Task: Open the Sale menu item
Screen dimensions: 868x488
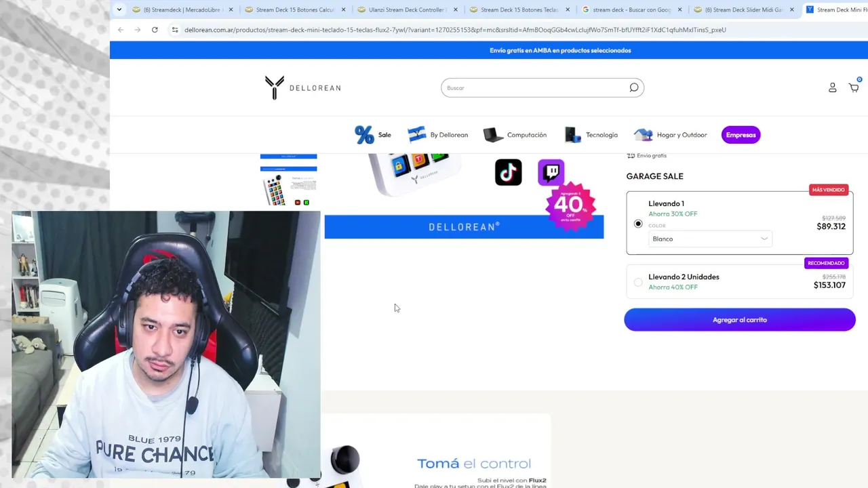Action: (373, 135)
